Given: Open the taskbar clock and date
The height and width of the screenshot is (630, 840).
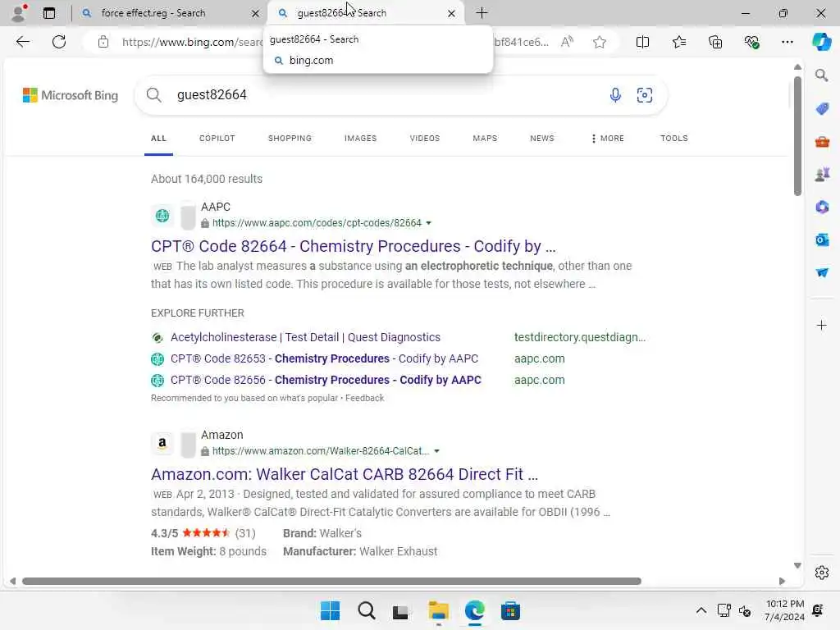Looking at the screenshot, I should [784, 610].
